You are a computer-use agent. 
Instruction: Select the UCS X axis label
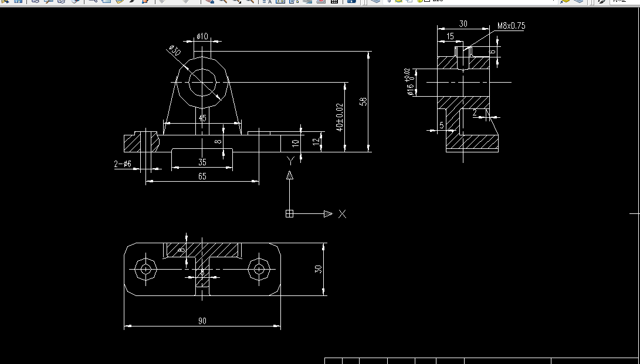pos(342,213)
